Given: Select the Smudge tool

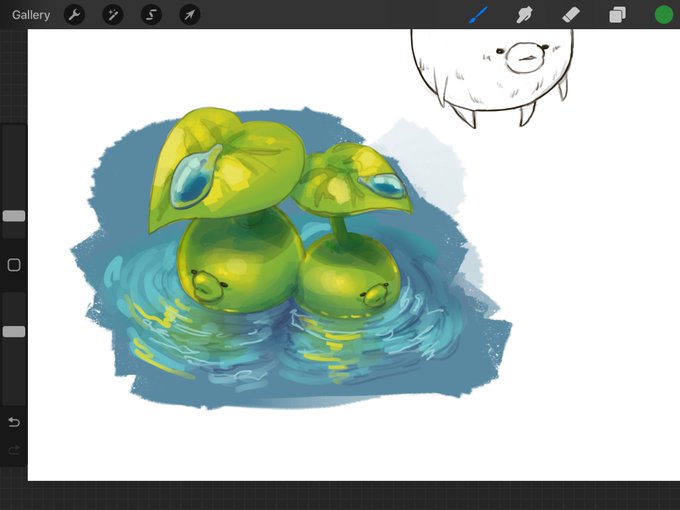Looking at the screenshot, I should (x=524, y=15).
